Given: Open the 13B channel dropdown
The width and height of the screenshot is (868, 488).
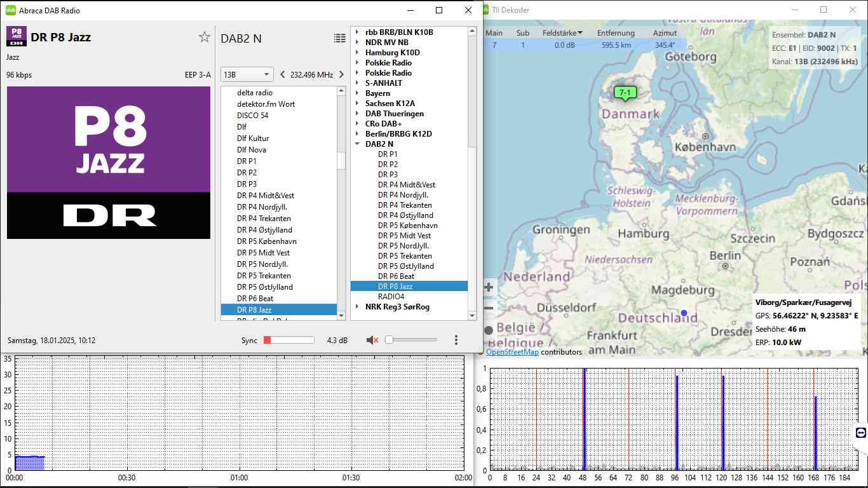Looking at the screenshot, I should (x=247, y=74).
